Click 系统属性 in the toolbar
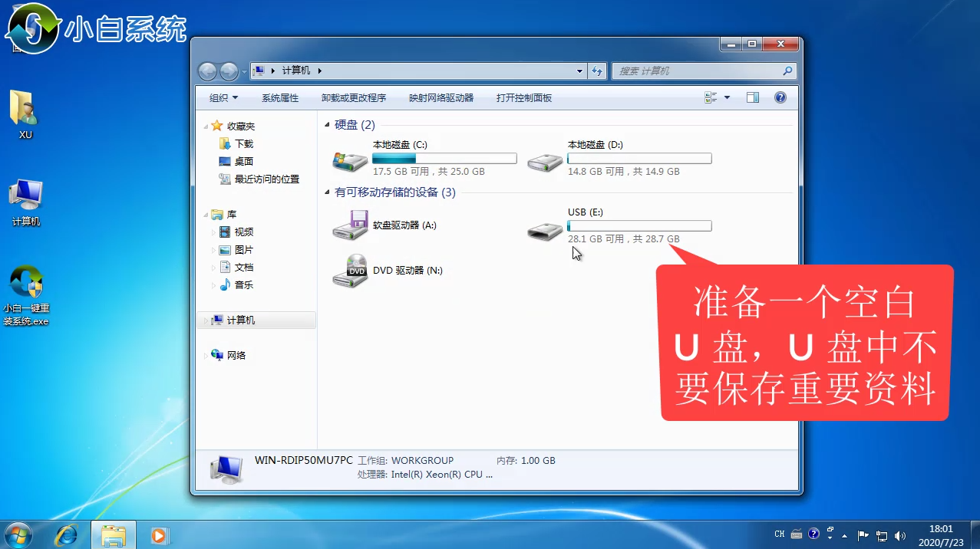980x549 pixels. click(x=280, y=98)
